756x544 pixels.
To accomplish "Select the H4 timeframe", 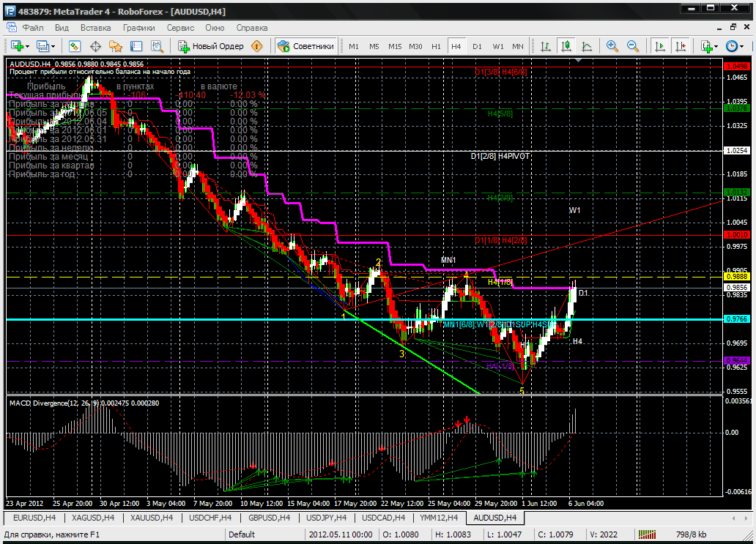I will 456,46.
